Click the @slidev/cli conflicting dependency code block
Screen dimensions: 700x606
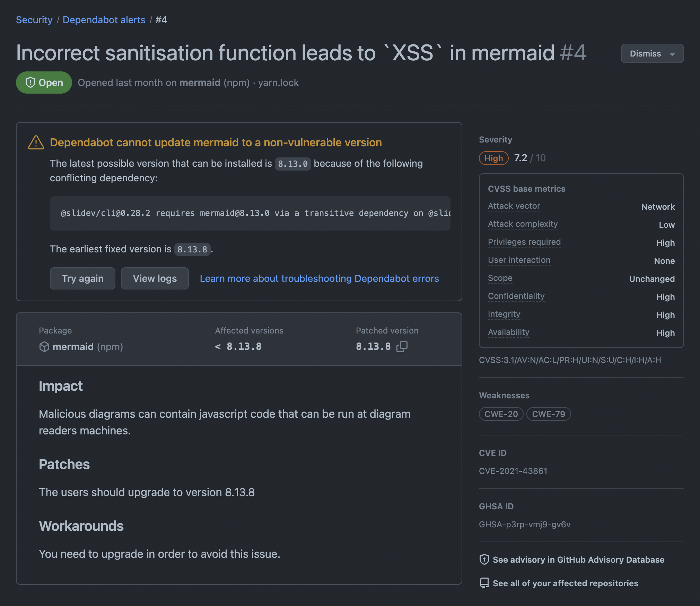[250, 213]
